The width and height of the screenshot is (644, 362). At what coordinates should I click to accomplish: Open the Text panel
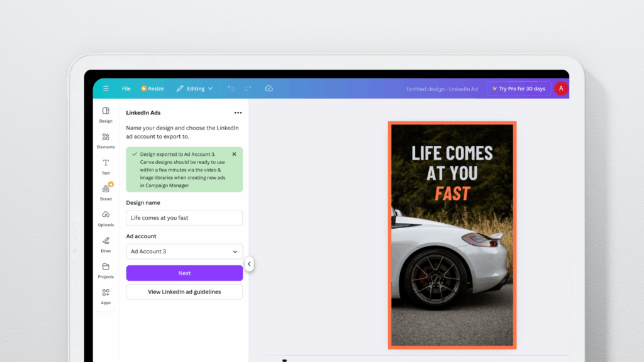[x=106, y=167]
